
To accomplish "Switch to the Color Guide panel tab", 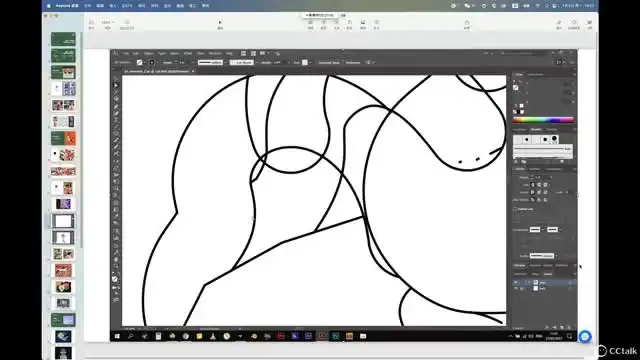I will [536, 75].
